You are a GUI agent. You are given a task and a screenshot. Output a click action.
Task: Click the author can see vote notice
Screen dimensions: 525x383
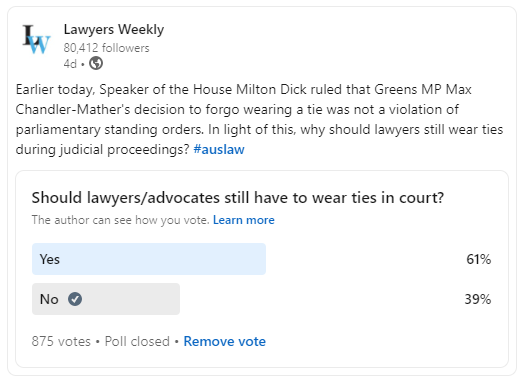point(121,220)
